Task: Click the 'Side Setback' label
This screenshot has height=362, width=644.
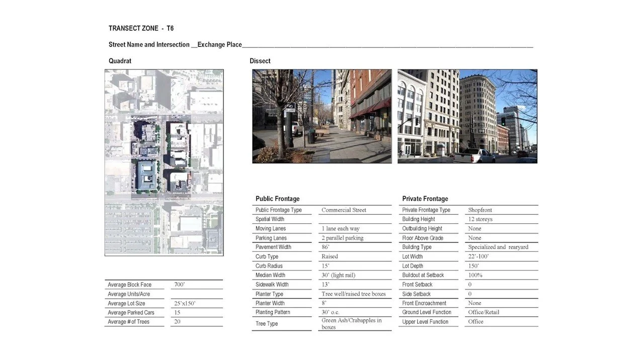Action: click(417, 294)
